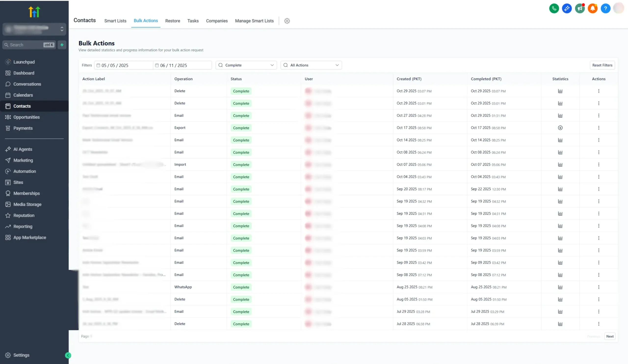View statistics for the WhatsApp bulk action
This screenshot has height=364, width=628.
pyautogui.click(x=560, y=287)
